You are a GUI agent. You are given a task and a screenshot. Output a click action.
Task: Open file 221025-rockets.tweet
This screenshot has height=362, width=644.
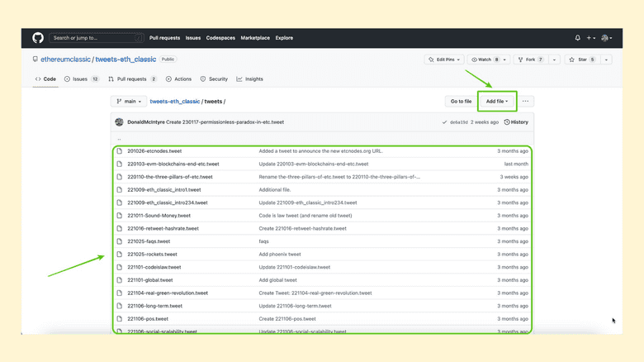click(x=152, y=255)
